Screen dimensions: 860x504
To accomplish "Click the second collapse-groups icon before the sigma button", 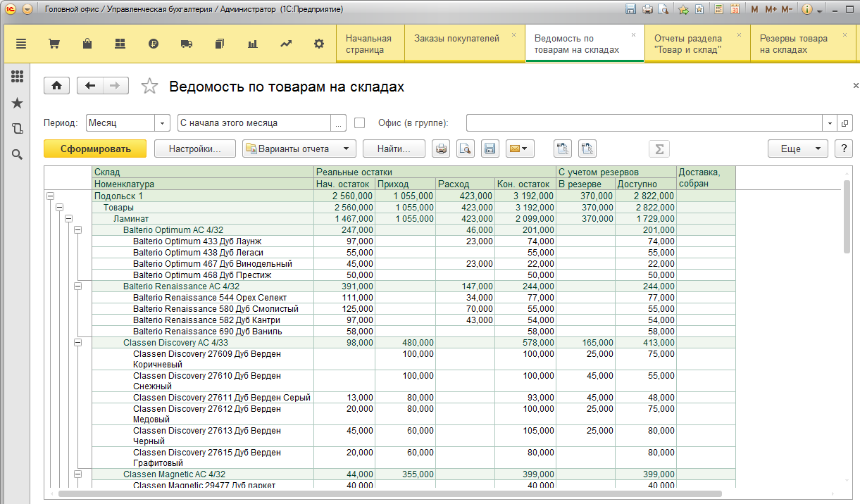I will 587,149.
